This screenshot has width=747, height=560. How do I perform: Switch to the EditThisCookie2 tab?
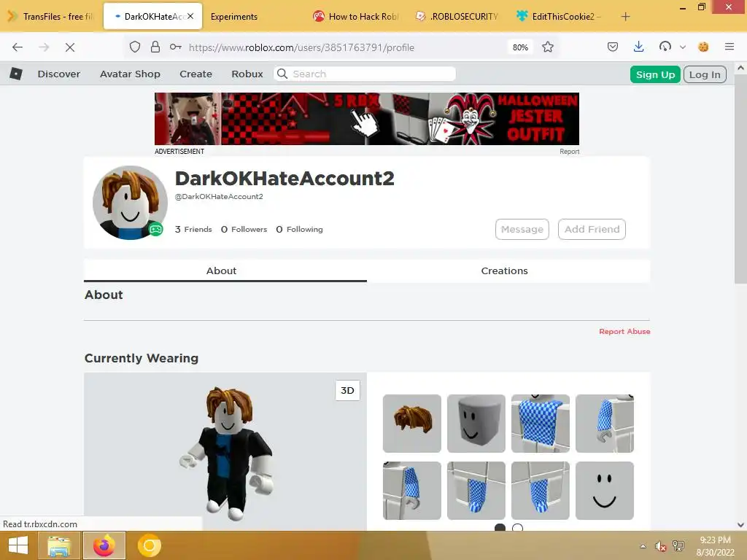559,17
